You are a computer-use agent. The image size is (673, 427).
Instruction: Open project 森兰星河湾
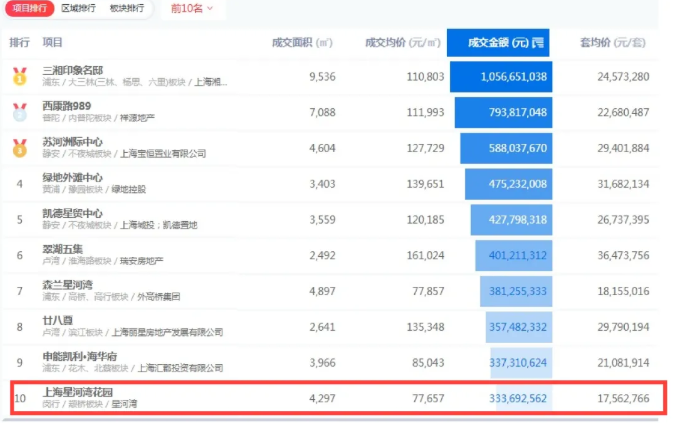pos(67,285)
